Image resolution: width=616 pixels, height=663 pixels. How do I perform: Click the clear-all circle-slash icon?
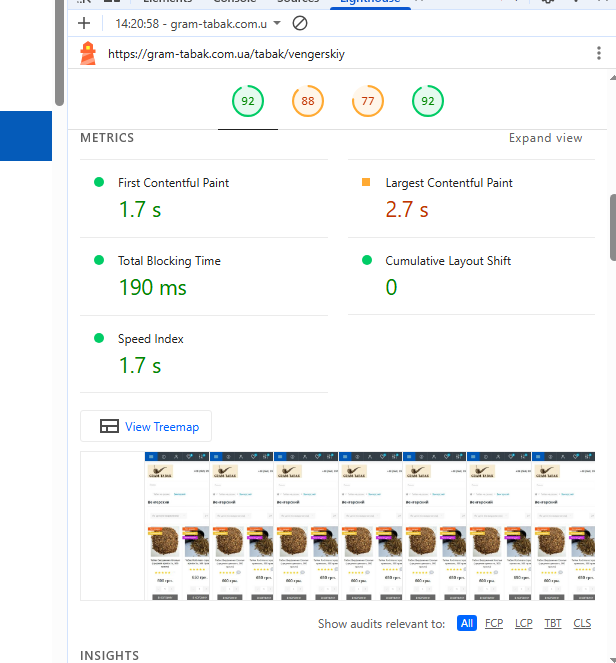(300, 23)
